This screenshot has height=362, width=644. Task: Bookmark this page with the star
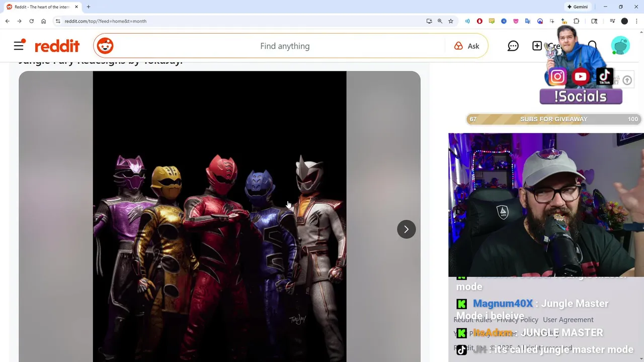[451, 21]
